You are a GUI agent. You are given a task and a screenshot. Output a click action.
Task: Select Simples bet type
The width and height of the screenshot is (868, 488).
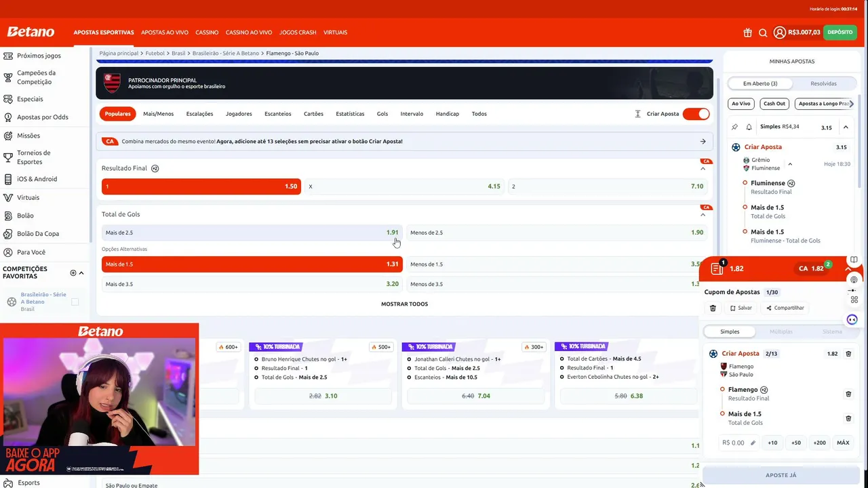[x=730, y=331]
